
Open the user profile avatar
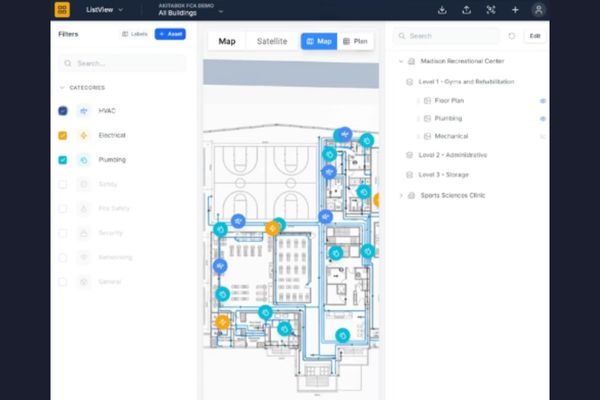tap(539, 10)
